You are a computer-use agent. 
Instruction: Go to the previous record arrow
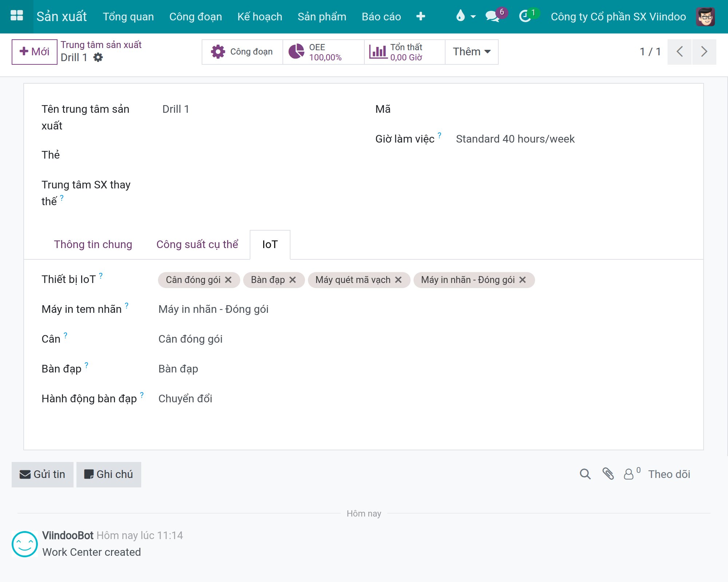click(680, 52)
